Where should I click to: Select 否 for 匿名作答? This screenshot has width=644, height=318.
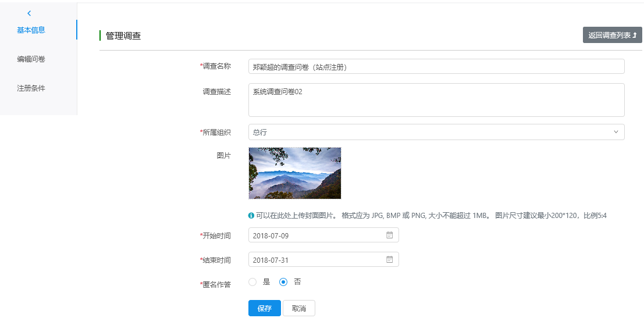283,282
